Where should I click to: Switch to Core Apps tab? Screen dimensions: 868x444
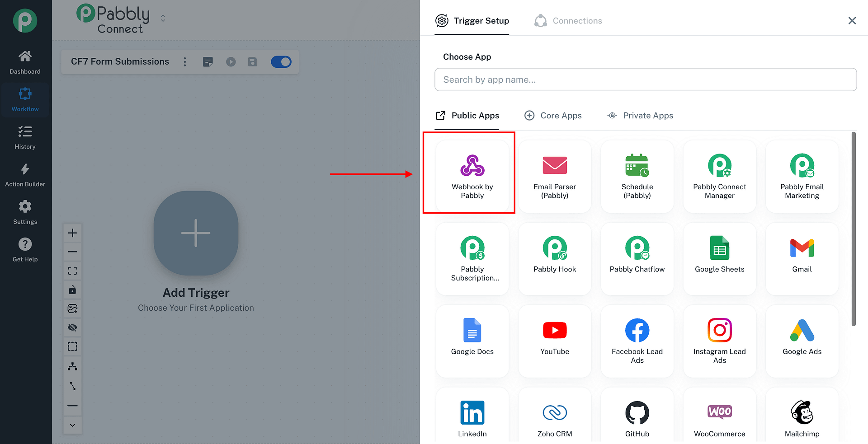click(553, 116)
